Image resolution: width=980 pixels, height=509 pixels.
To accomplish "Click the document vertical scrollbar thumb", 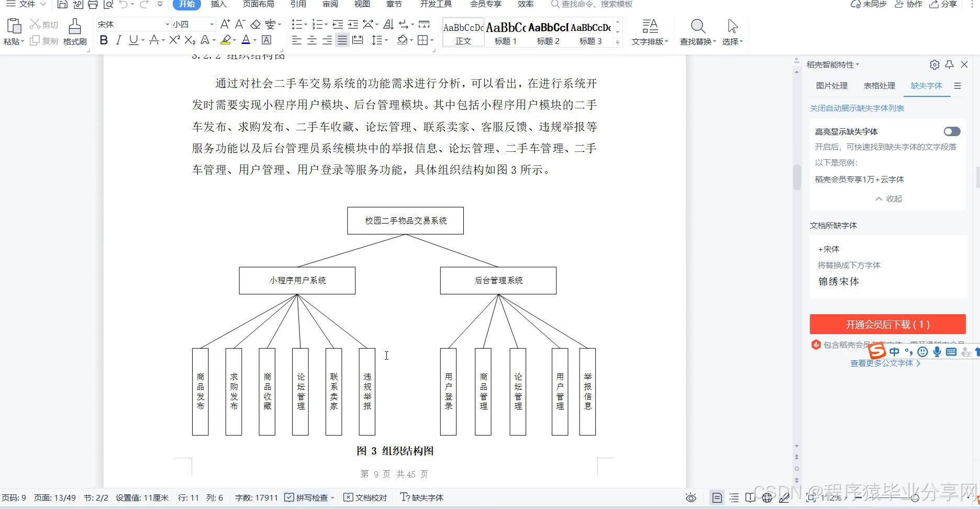I will click(797, 177).
